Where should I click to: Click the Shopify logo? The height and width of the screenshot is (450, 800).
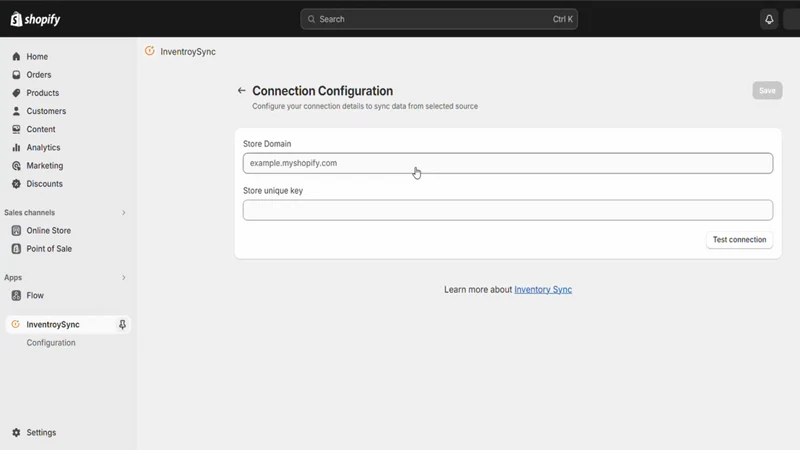(35, 19)
